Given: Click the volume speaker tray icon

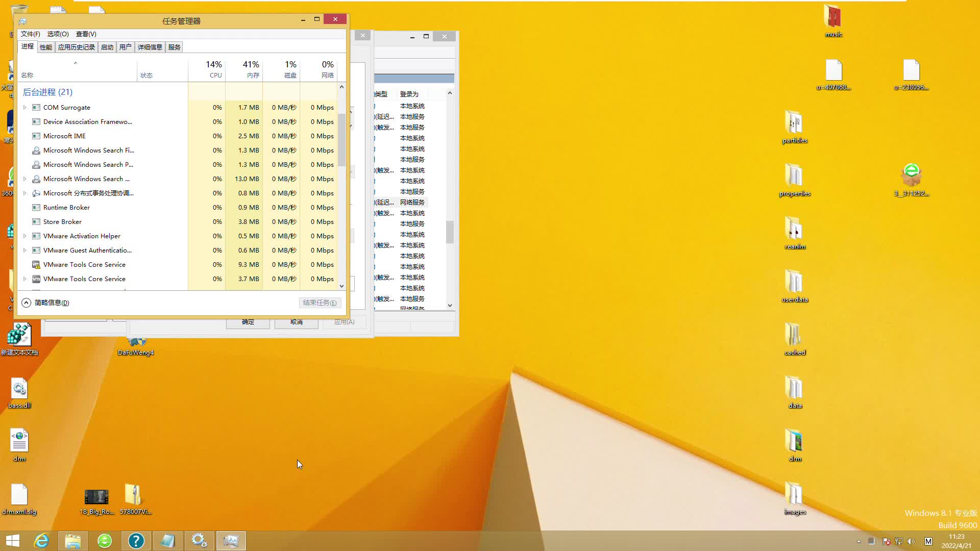Looking at the screenshot, I should click(912, 541).
